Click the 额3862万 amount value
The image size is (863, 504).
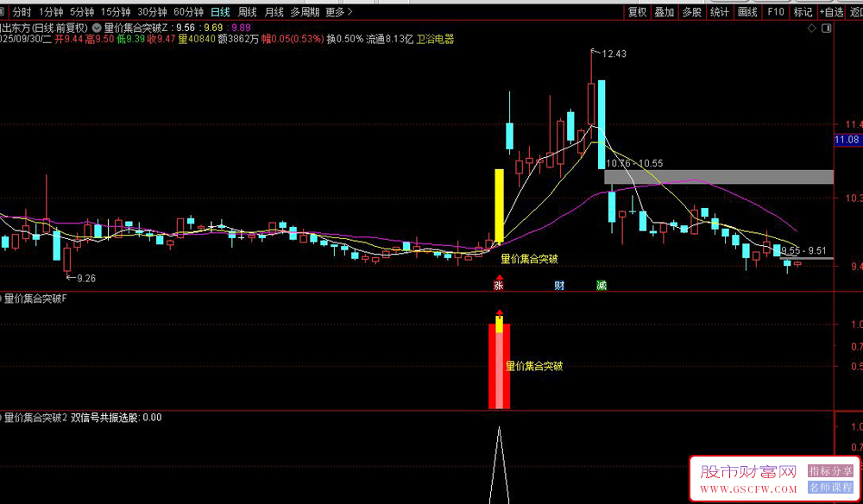238,39
